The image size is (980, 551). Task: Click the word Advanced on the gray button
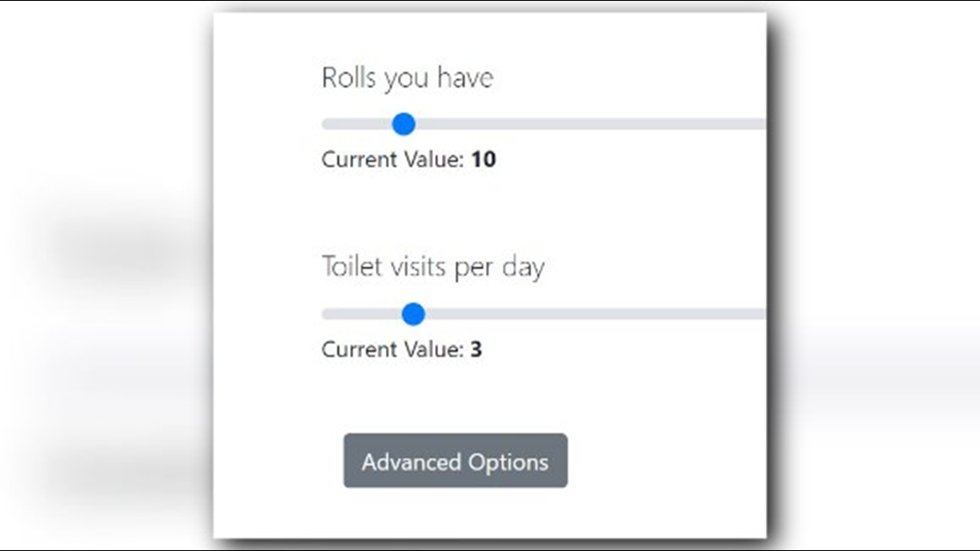(411, 462)
